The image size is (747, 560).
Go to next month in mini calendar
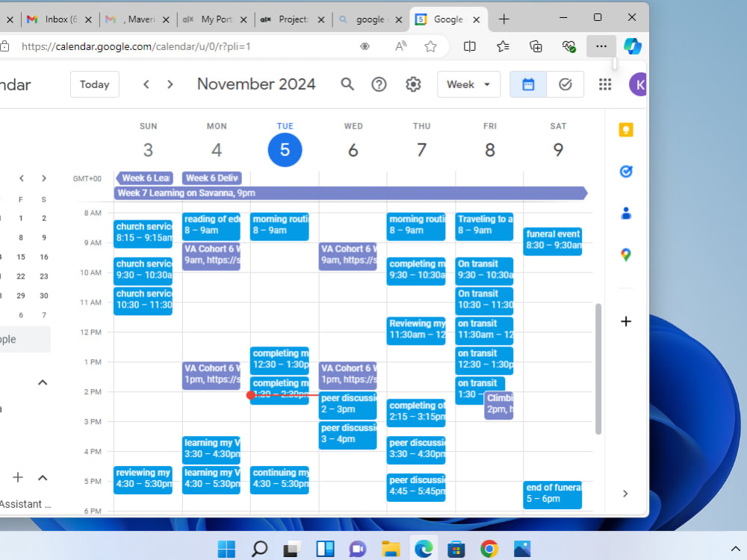[x=44, y=178]
